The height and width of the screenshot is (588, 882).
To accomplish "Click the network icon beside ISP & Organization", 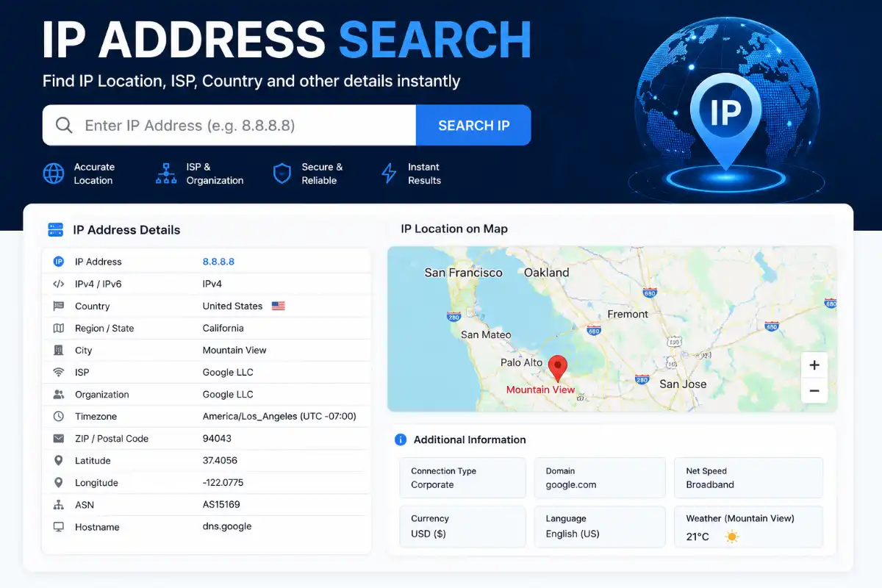I will click(x=166, y=173).
